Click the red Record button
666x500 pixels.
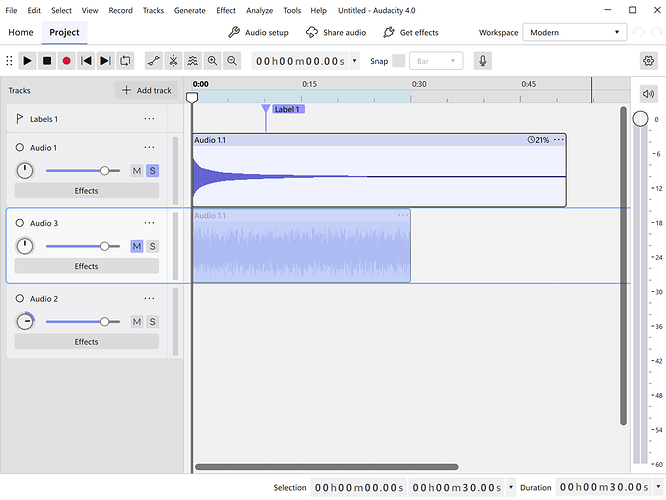[x=66, y=61]
